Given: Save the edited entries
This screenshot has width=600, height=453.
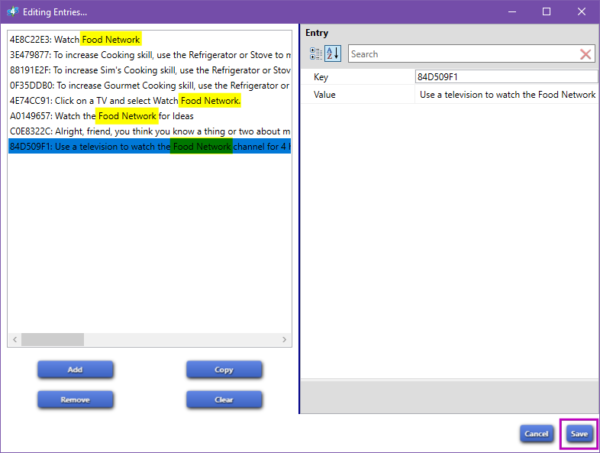Looking at the screenshot, I should [578, 434].
